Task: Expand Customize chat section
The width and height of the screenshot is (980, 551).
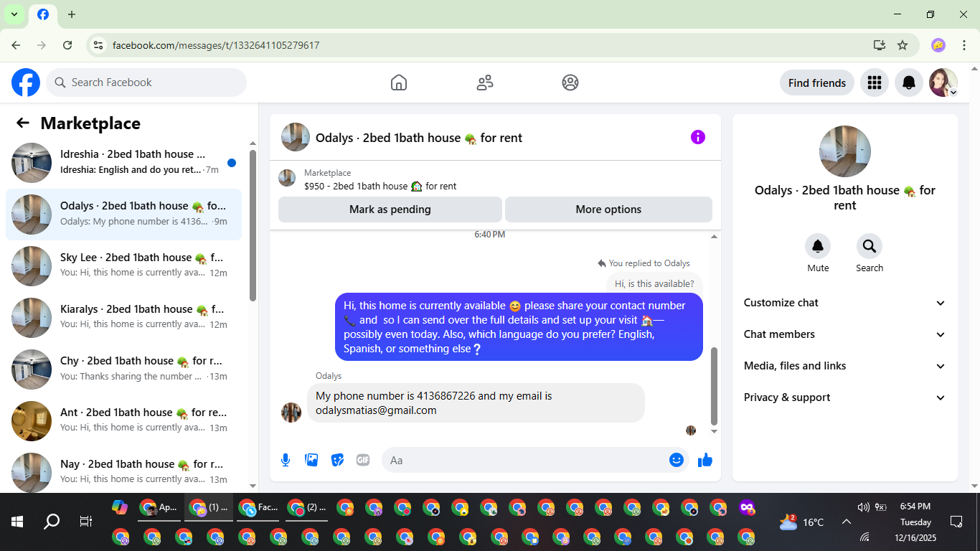Action: pos(845,303)
